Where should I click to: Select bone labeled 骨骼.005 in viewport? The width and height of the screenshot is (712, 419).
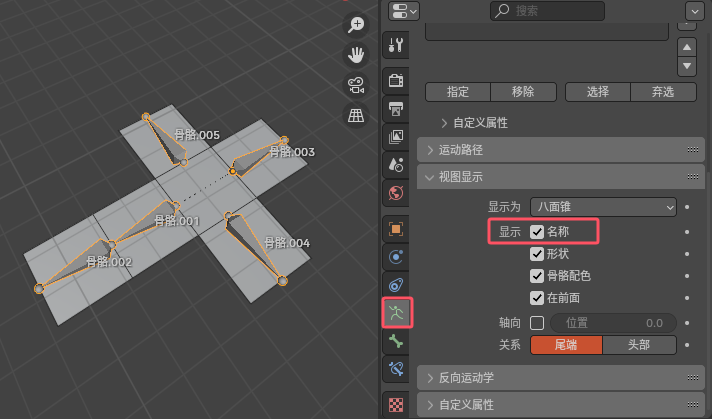168,142
